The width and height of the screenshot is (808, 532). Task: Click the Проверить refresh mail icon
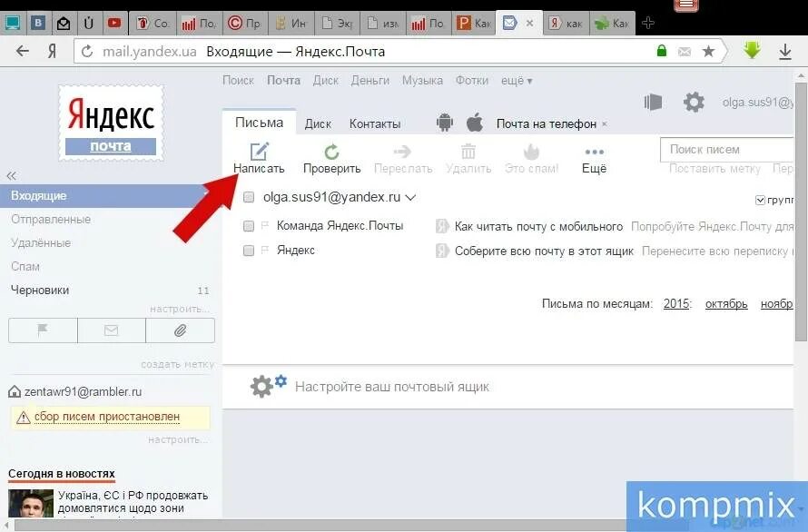click(332, 152)
